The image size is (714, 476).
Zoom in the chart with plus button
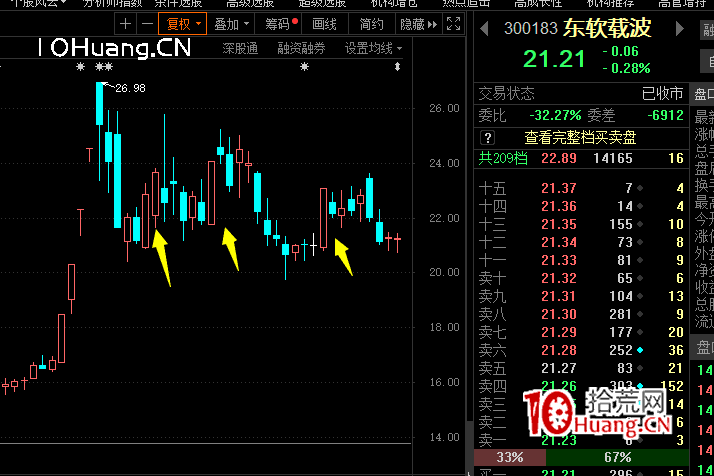click(125, 24)
